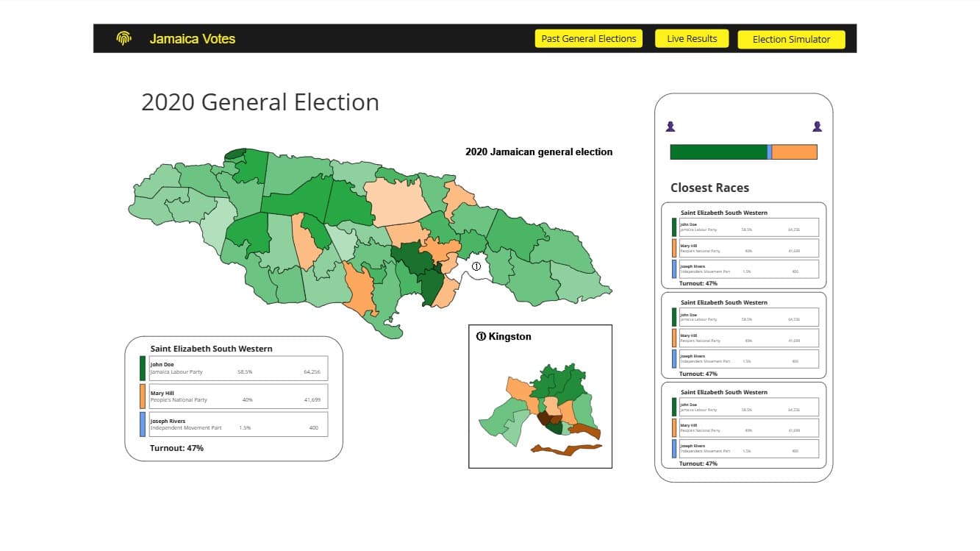Image resolution: width=980 pixels, height=551 pixels.
Task: Click green swatch beside John Doe, bottom-left card
Action: (143, 368)
